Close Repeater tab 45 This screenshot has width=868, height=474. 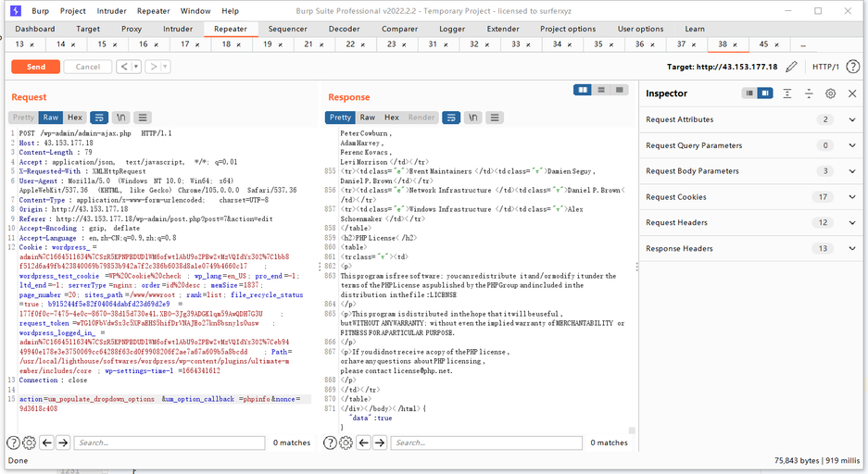click(776, 44)
